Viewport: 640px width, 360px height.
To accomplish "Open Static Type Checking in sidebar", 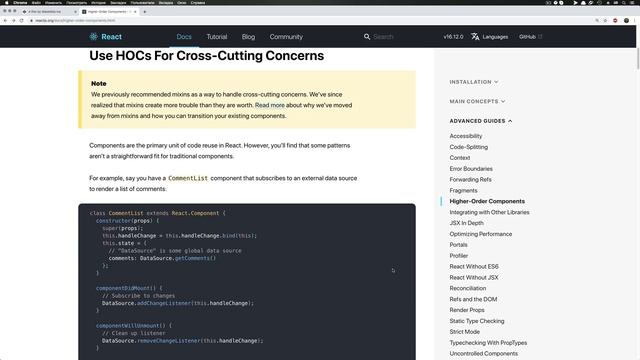I will [477, 321].
